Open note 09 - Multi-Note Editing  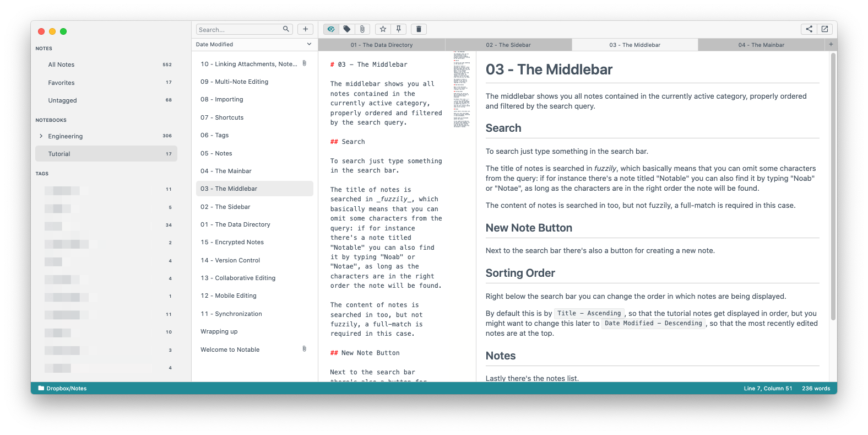pyautogui.click(x=254, y=82)
